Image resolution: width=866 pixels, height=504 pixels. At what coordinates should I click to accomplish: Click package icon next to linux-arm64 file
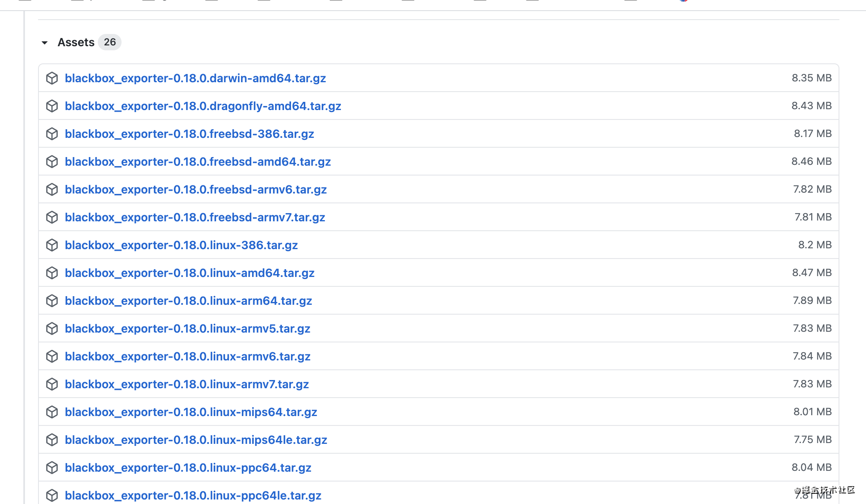pyautogui.click(x=52, y=301)
